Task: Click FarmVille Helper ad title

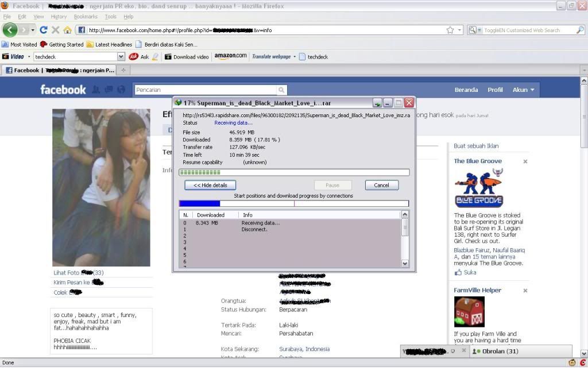Action: pyautogui.click(x=477, y=290)
